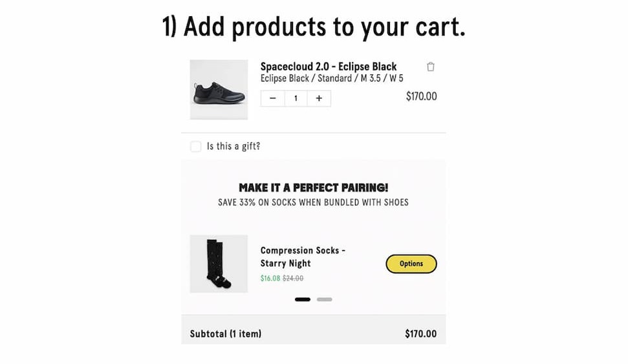
Task: Open the "Spacecloud 2.0 - Eclipse Black" title link
Action: [x=329, y=67]
